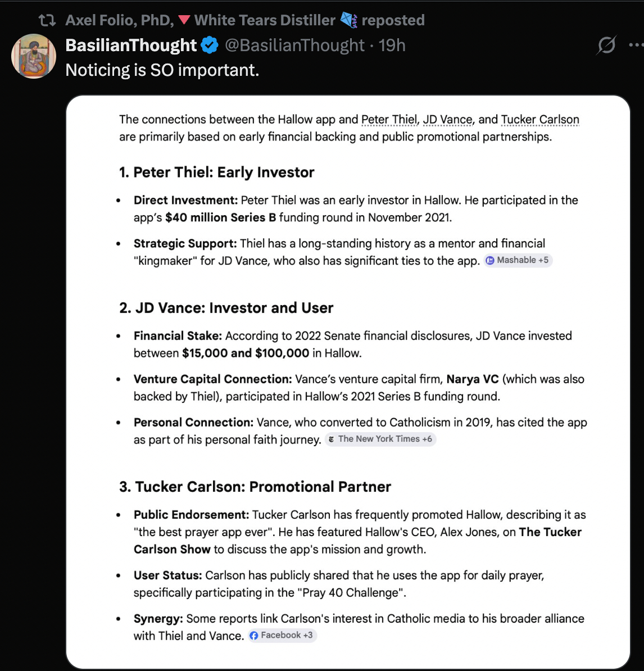Click the repost arrows icon
The image size is (644, 671).
[47, 21]
